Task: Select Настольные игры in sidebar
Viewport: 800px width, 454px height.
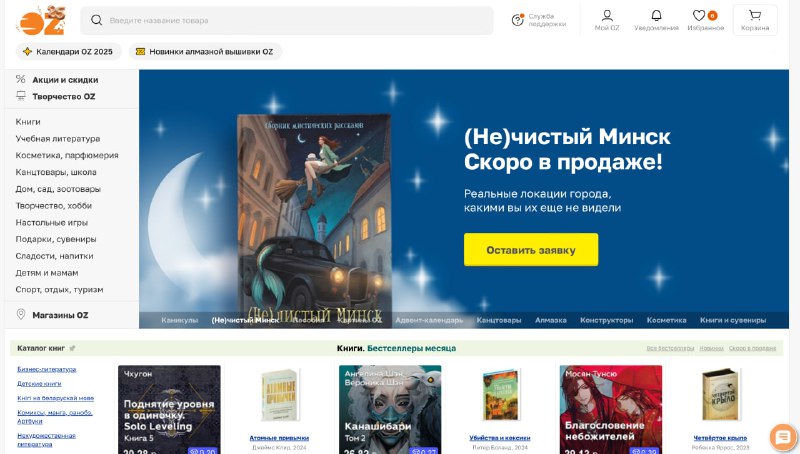Action: [52, 222]
